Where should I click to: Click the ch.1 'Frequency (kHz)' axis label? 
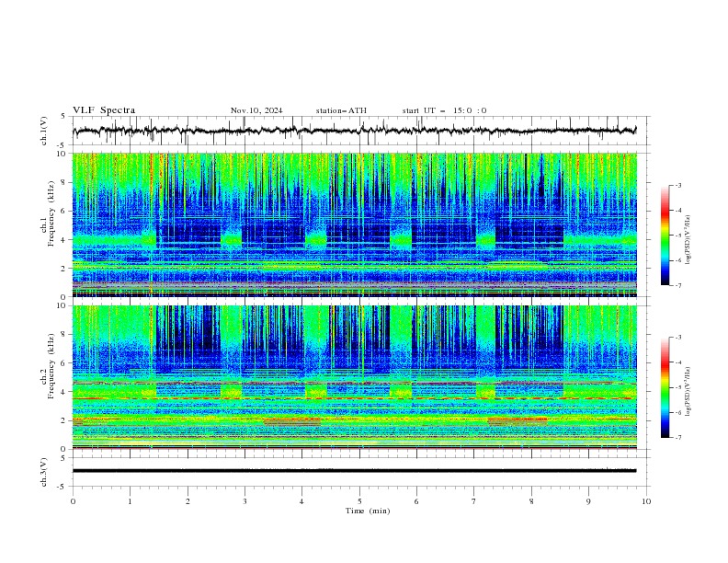tap(51, 213)
